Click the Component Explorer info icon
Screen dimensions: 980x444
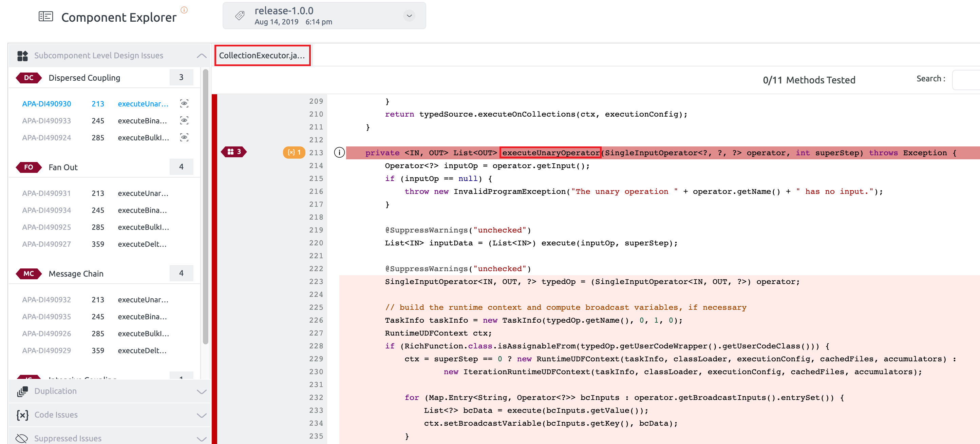tap(184, 10)
